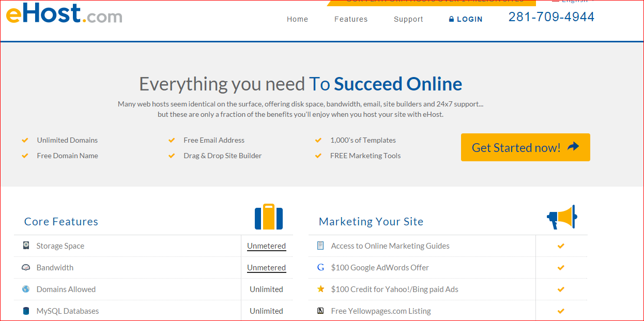
Task: Click the LOGIN link
Action: pos(470,19)
